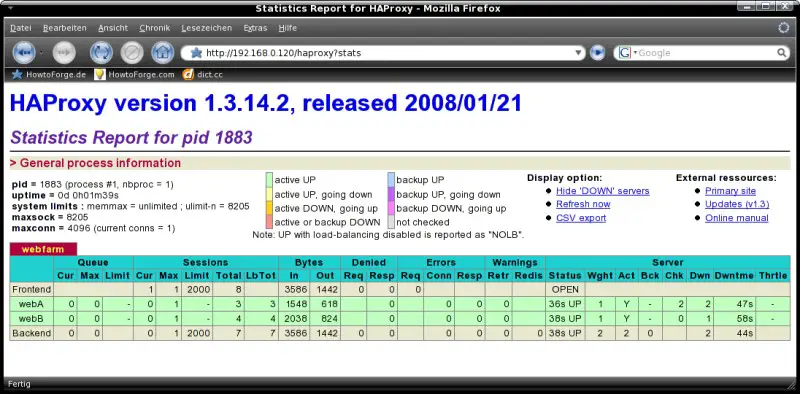Screen dimensions: 800x394
Task: Open the Online manual link
Action: (x=736, y=218)
